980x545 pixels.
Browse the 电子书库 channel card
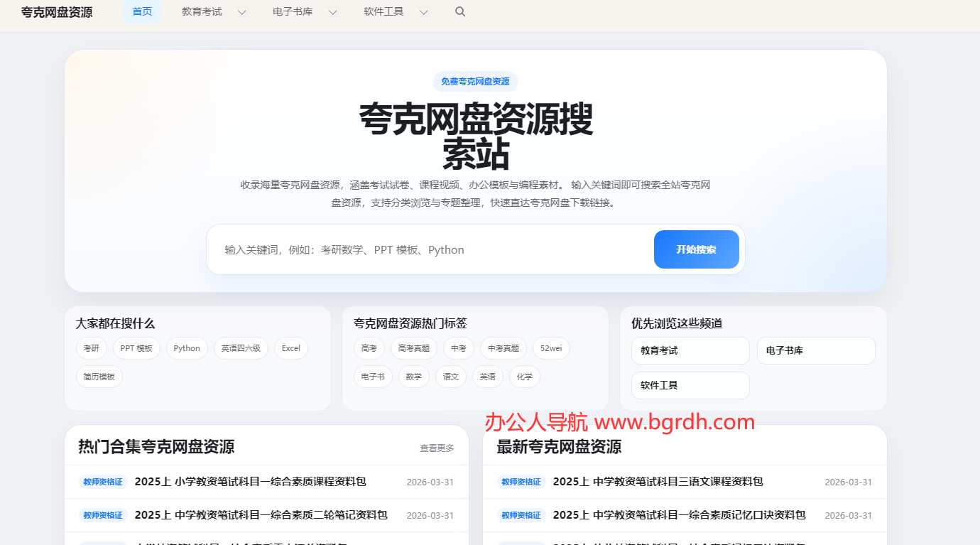click(816, 350)
